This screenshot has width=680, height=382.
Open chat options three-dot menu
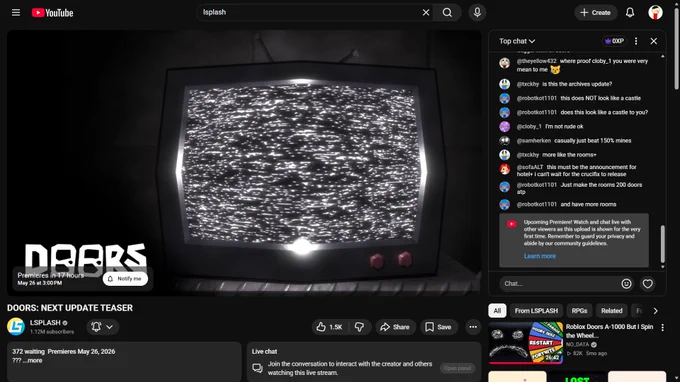pyautogui.click(x=636, y=41)
